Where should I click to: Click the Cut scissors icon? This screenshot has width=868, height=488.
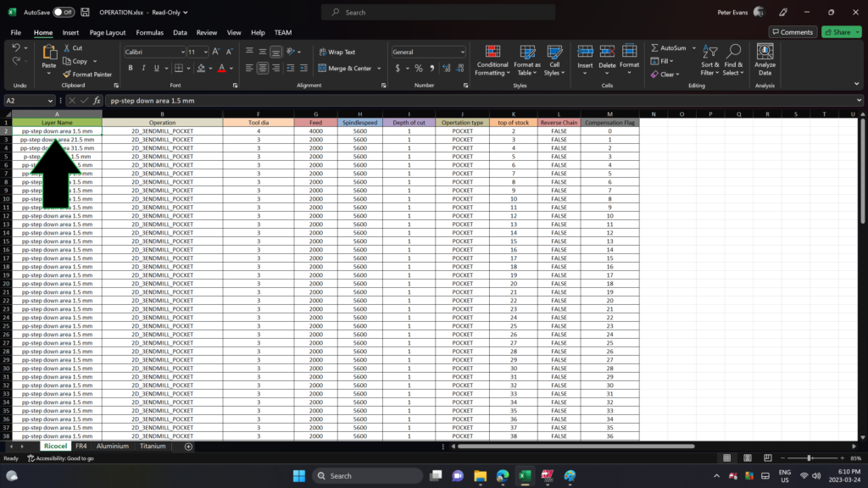[x=67, y=48]
